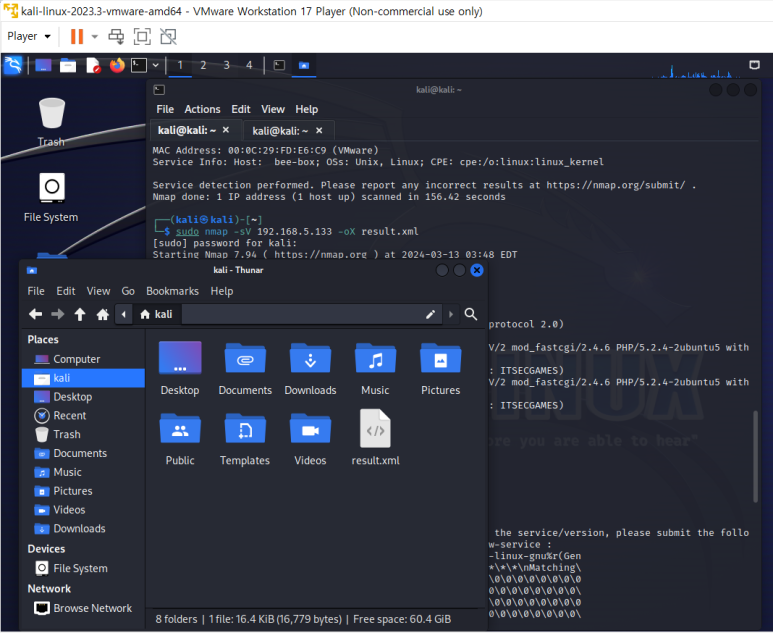Send Ctrl+Alt+Del via VMware toolbar icon
The width and height of the screenshot is (773, 633).
pos(116,36)
